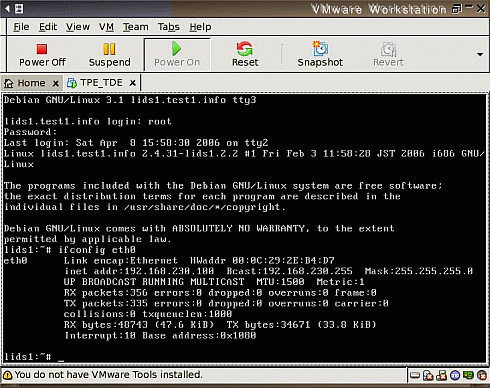Click the 'lids1.test1.info login: root' line
This screenshot has width=490, height=388.
[88, 121]
